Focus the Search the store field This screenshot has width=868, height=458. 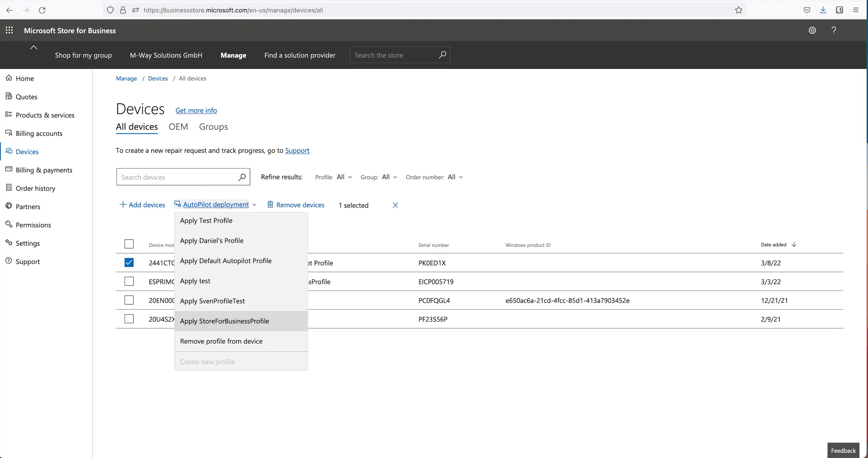coord(400,55)
